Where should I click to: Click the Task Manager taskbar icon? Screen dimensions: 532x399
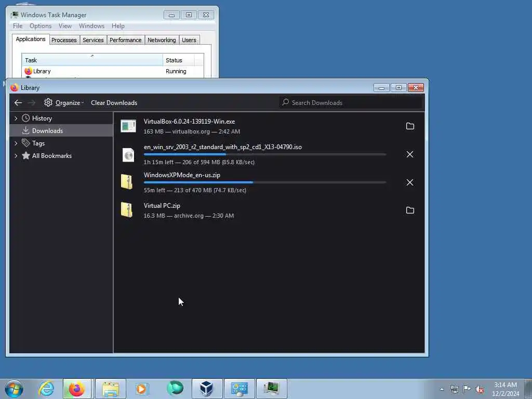(x=271, y=389)
